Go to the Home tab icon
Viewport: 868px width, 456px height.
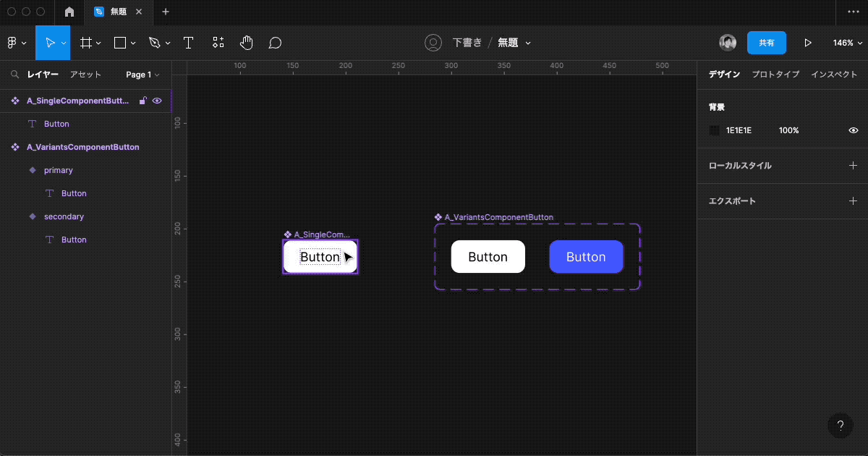(69, 12)
